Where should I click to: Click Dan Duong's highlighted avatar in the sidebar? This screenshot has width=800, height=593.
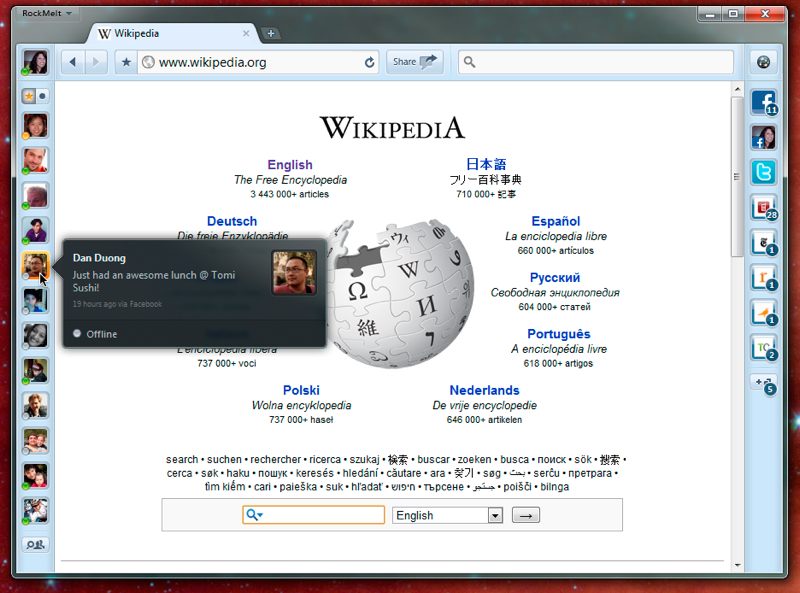pyautogui.click(x=35, y=265)
